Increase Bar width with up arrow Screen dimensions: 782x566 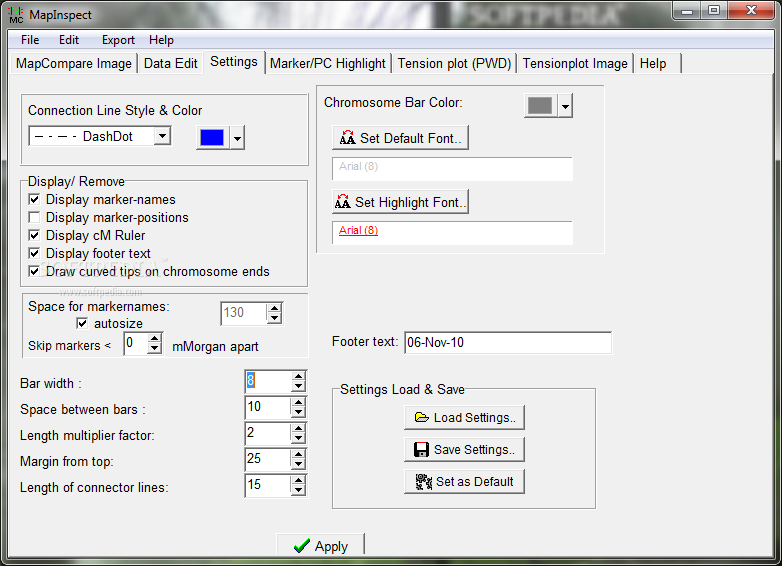click(x=298, y=377)
